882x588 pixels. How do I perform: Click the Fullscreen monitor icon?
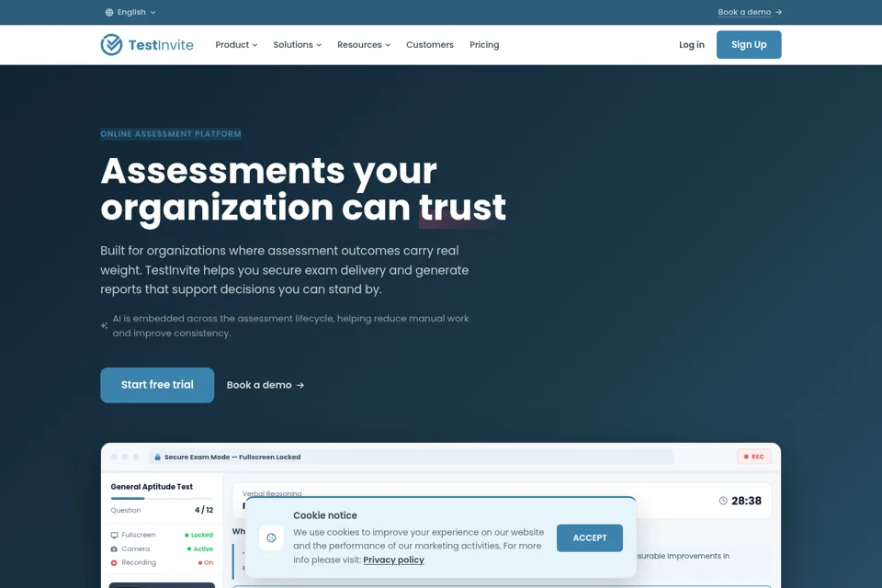[x=114, y=535]
